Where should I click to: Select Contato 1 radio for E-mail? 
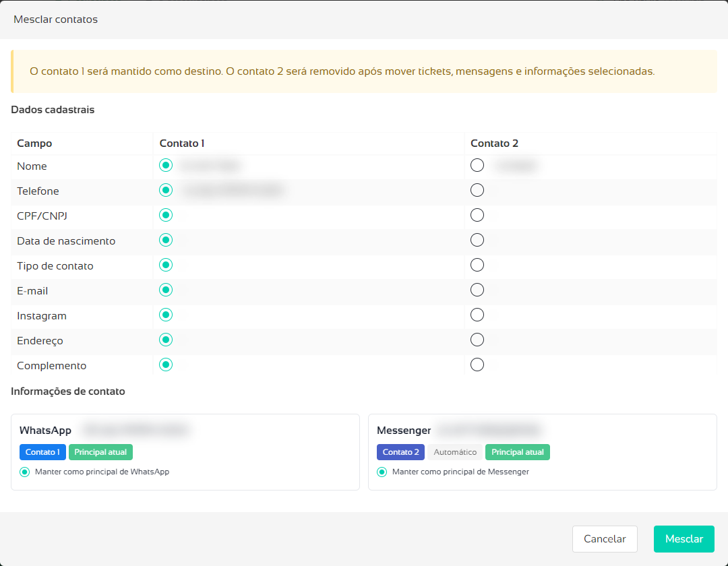166,290
